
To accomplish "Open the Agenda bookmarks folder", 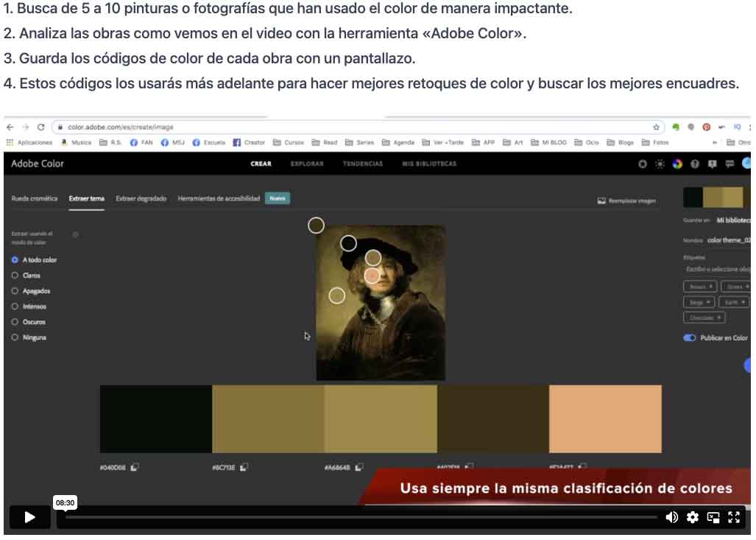I will (398, 142).
